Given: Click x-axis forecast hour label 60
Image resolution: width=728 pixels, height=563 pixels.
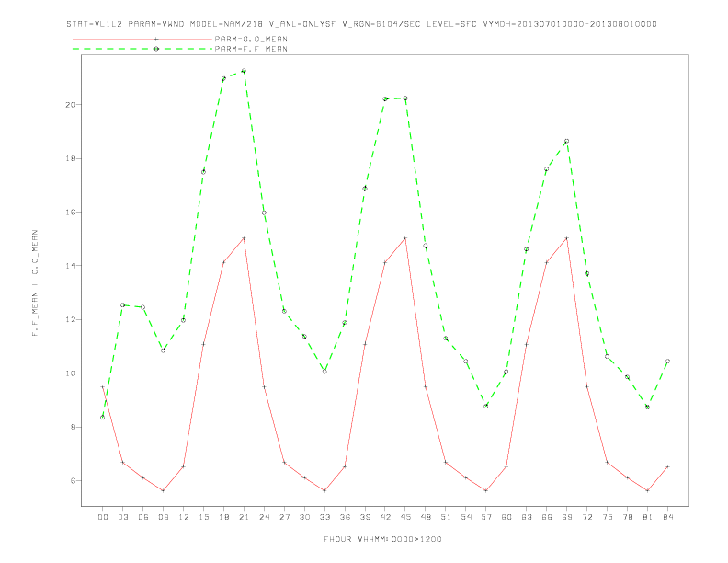Looking at the screenshot, I should pos(506,517).
